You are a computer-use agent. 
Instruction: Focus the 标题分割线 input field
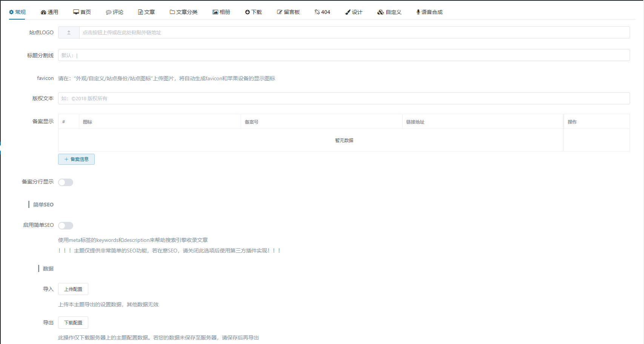tap(344, 55)
